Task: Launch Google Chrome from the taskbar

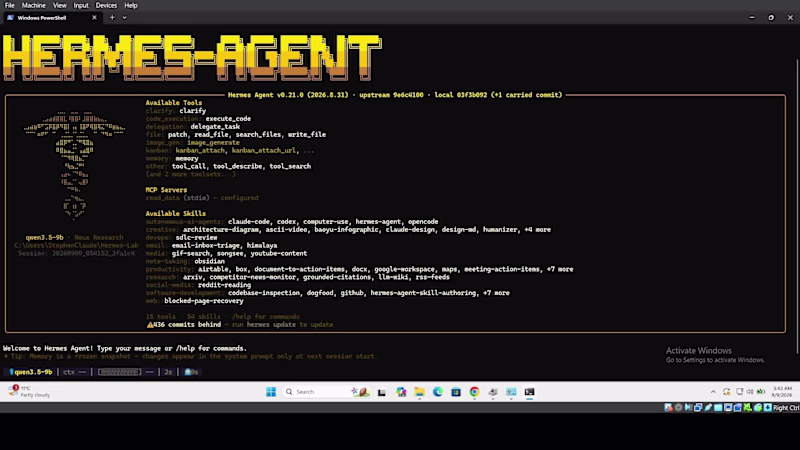Action: coord(474,392)
